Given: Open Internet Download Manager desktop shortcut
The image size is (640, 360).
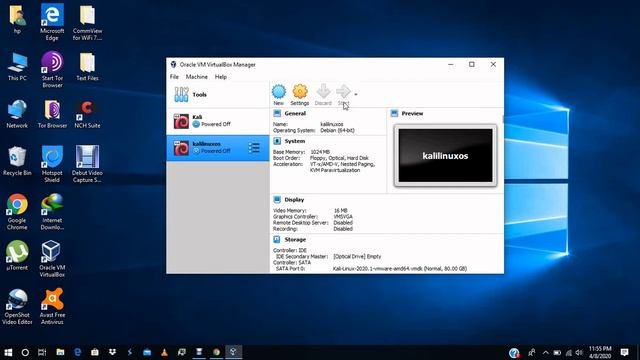Looking at the screenshot, I should click(52, 211).
